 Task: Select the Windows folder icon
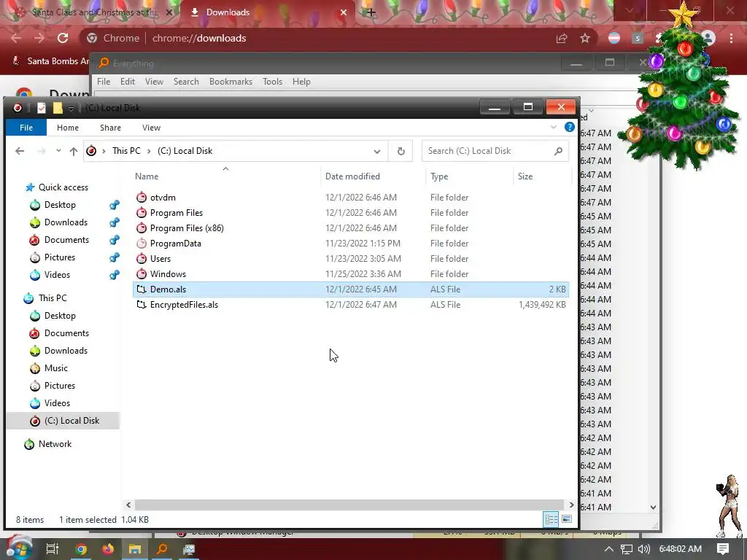(141, 274)
